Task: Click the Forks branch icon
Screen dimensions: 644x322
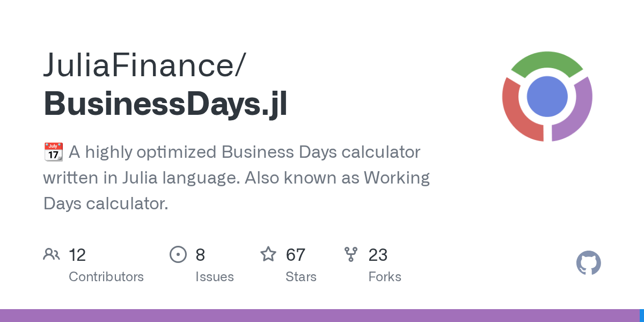Action: tap(351, 254)
